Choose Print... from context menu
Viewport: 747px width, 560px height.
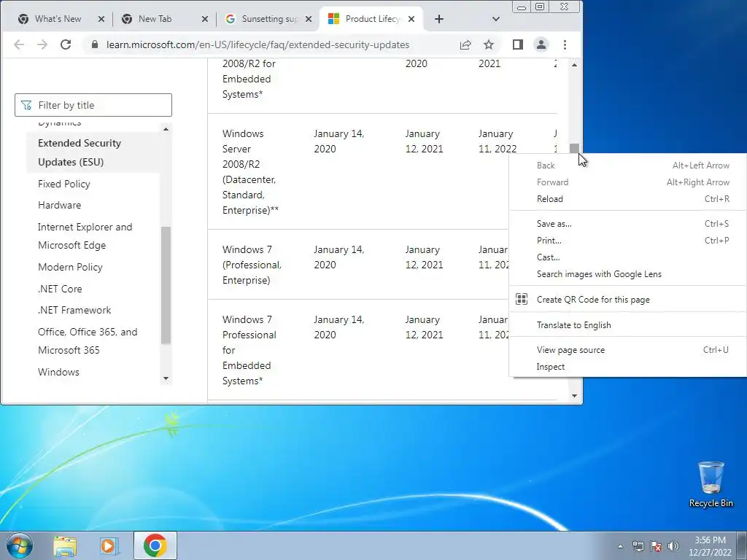[628, 241]
